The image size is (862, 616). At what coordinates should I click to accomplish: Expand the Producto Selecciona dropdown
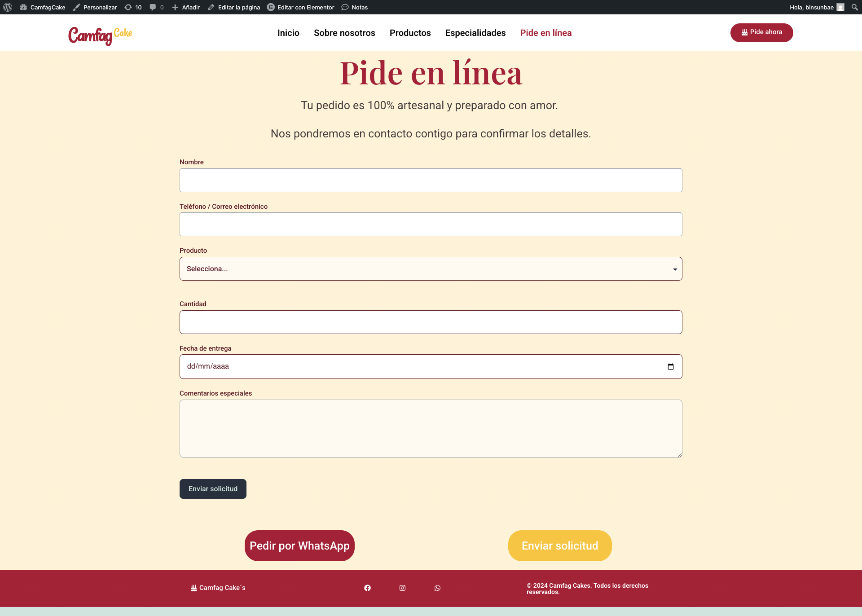pos(431,269)
